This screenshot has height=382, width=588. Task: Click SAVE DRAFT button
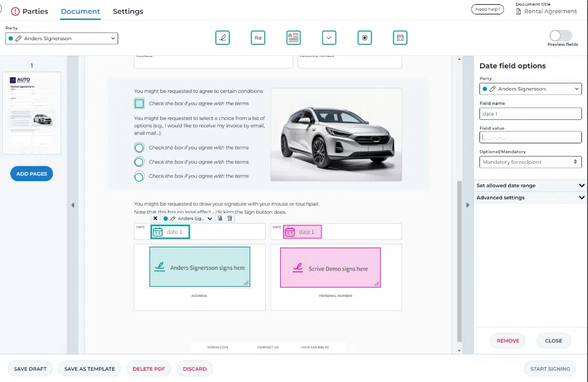[31, 369]
